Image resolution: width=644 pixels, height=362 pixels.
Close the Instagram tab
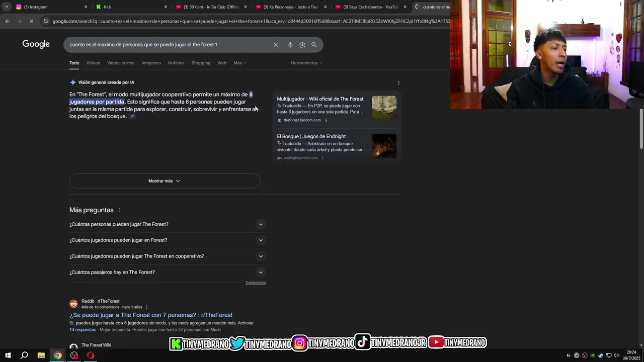click(x=86, y=7)
